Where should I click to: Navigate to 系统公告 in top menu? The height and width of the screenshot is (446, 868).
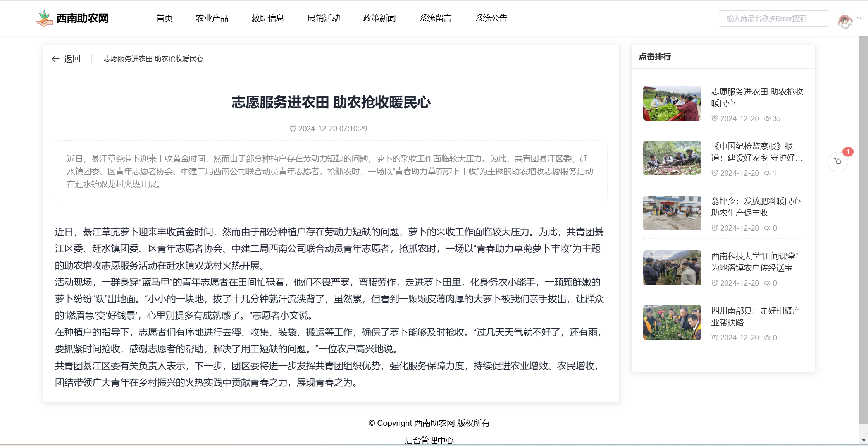click(491, 18)
